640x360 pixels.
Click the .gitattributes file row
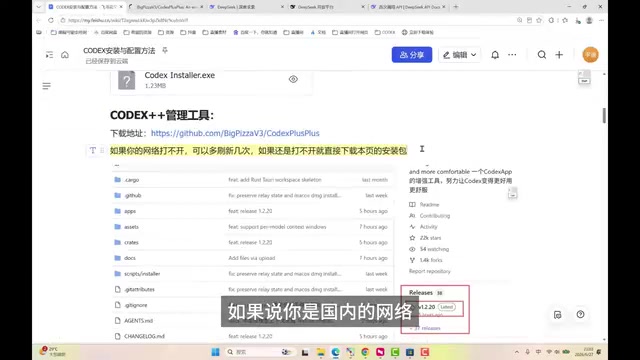[x=251, y=289]
